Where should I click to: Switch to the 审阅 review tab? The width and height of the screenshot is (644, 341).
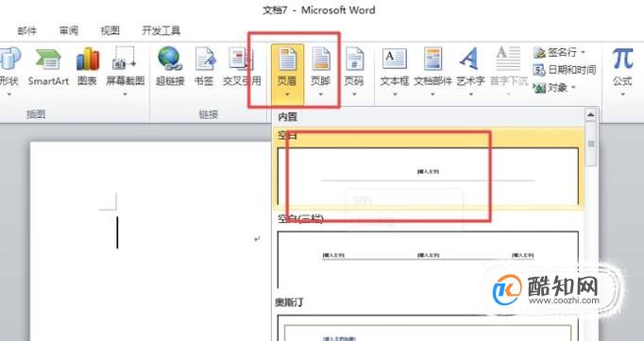coord(69,30)
